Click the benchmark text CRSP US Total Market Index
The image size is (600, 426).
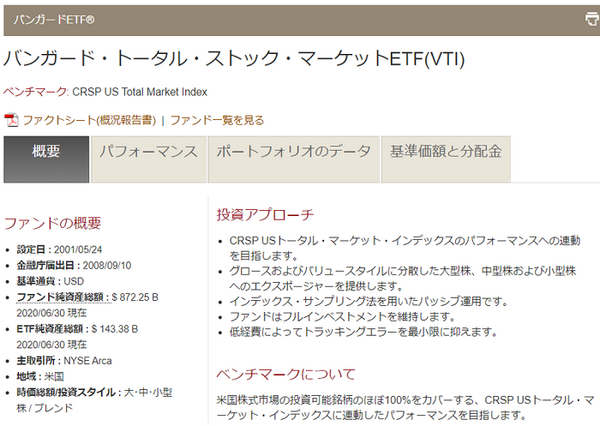(140, 92)
